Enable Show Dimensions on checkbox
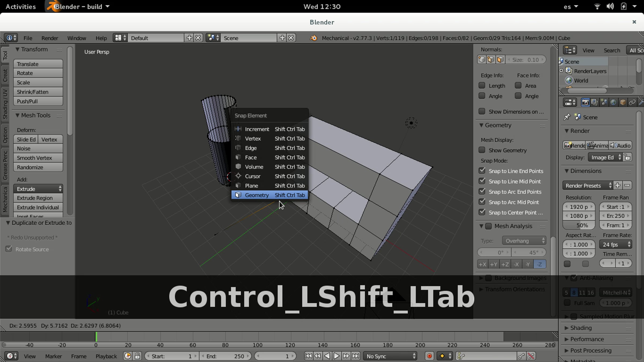The height and width of the screenshot is (362, 644). [482, 111]
